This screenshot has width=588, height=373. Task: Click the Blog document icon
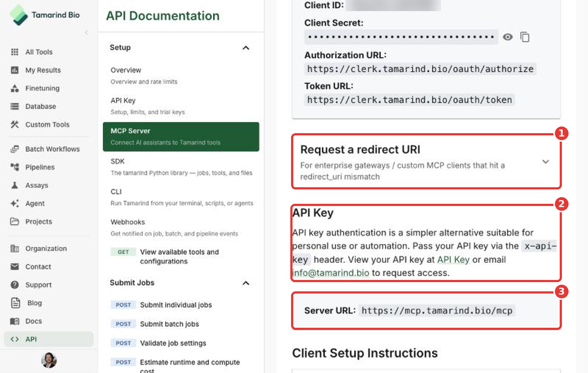(15, 303)
